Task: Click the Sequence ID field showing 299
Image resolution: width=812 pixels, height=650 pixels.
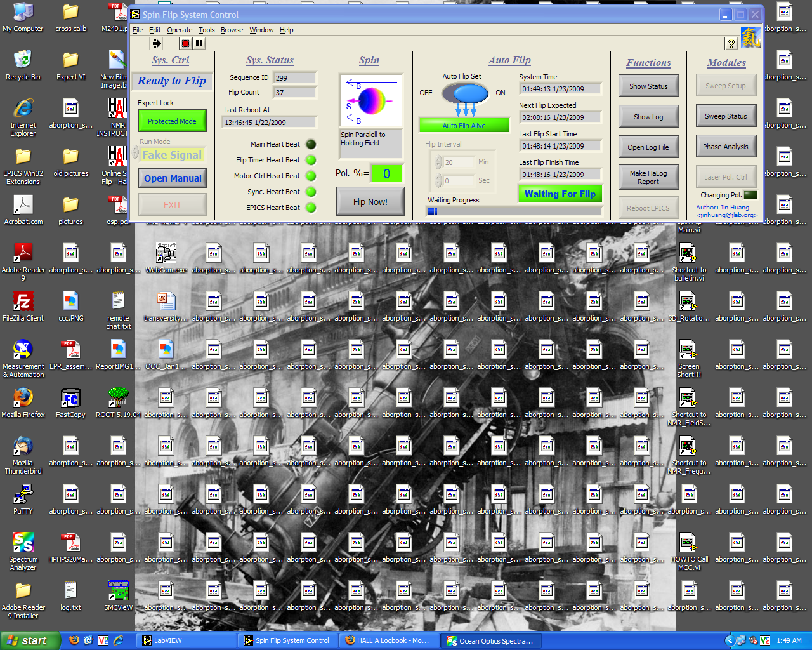Action: pyautogui.click(x=295, y=78)
